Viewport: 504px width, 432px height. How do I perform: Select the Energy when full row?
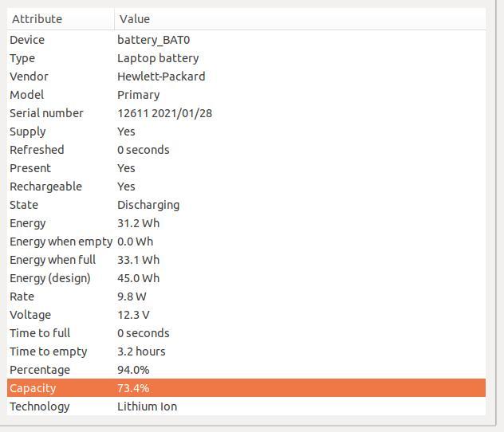pyautogui.click(x=246, y=260)
